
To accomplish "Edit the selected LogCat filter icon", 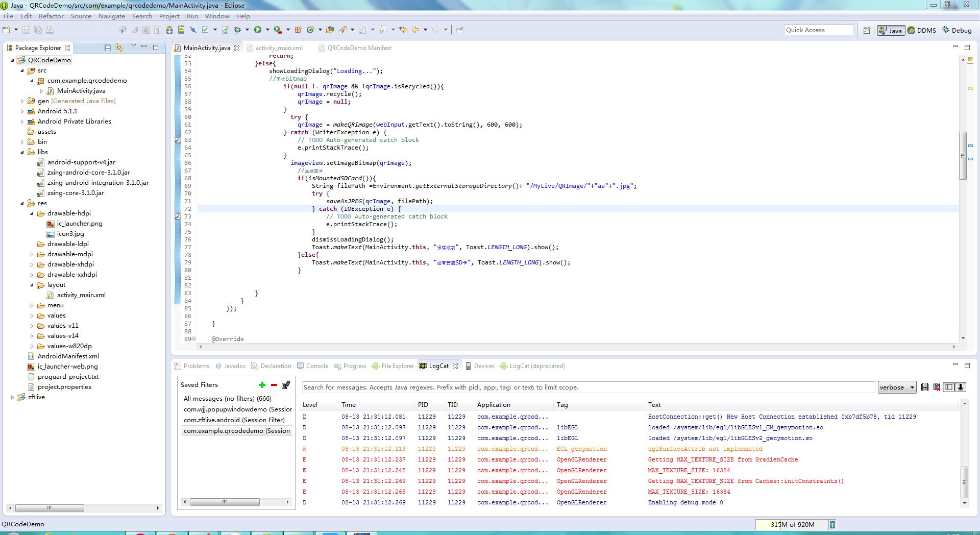I will [286, 385].
